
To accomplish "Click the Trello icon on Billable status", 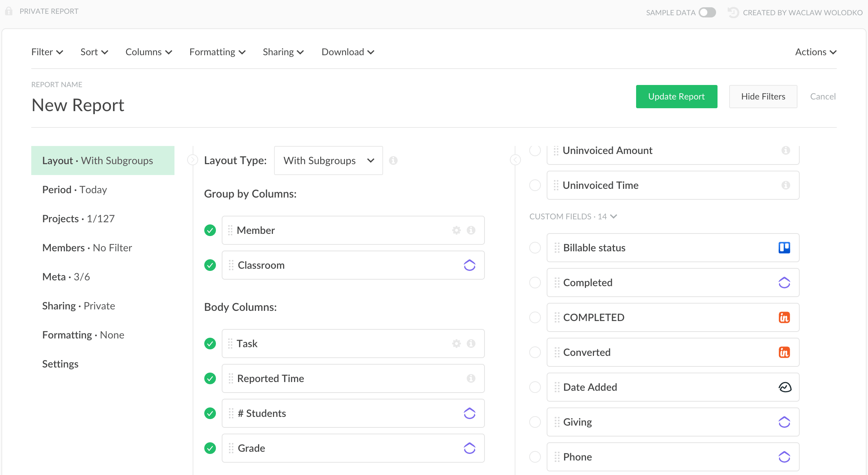I will tap(785, 248).
